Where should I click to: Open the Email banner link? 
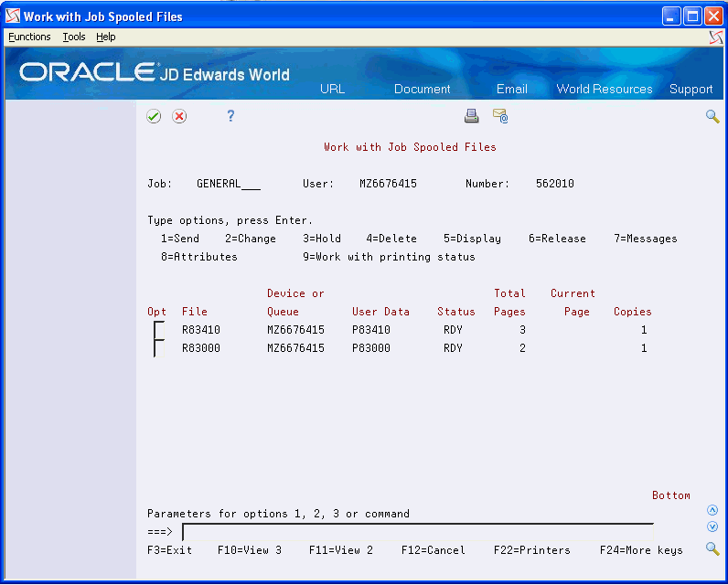point(511,89)
